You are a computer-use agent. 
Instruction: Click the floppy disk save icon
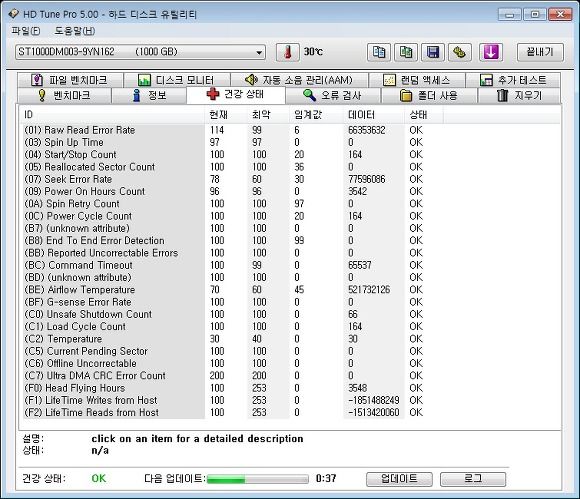[433, 52]
